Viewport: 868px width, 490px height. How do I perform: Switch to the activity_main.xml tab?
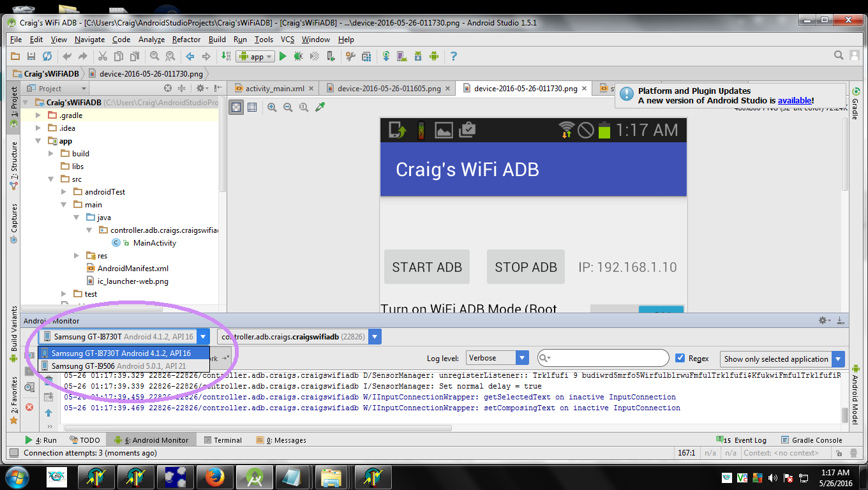(274, 88)
